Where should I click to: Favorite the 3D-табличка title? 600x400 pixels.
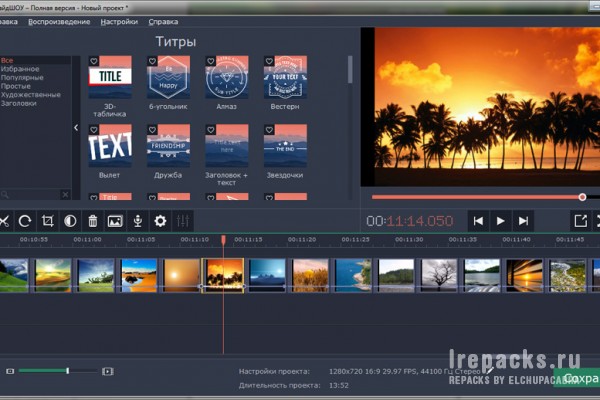pyautogui.click(x=94, y=61)
